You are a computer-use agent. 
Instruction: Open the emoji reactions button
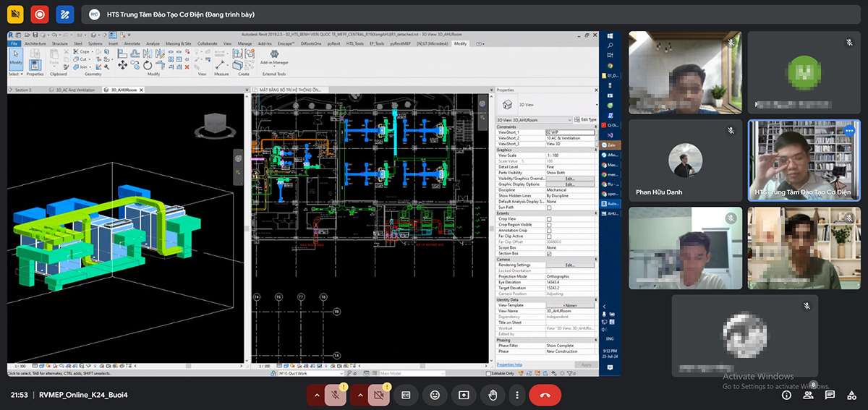(435, 395)
